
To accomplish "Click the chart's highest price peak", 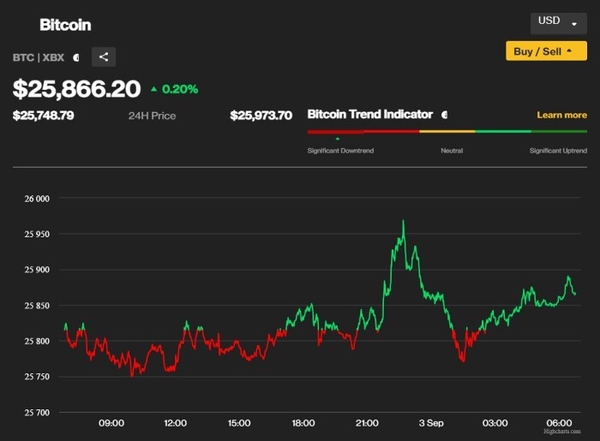I will pyautogui.click(x=403, y=221).
